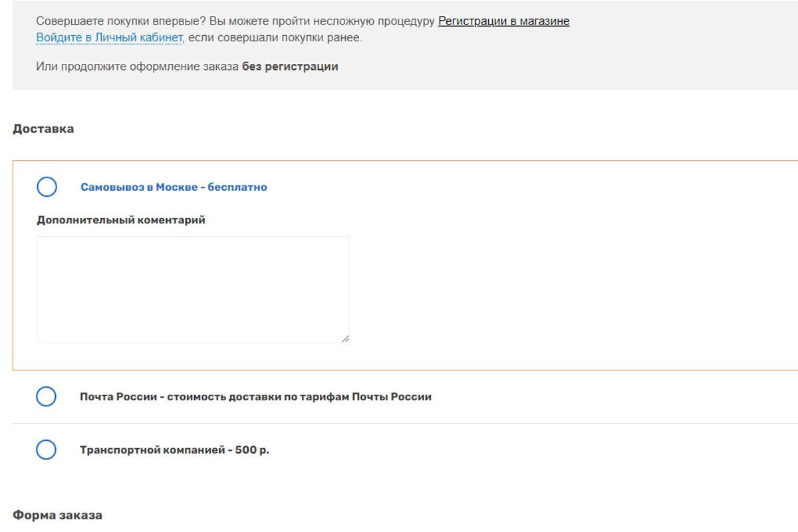This screenshot has height=532, width=798.
Task: Follow the Войдите в Личный кабинет link
Action: coord(108,37)
